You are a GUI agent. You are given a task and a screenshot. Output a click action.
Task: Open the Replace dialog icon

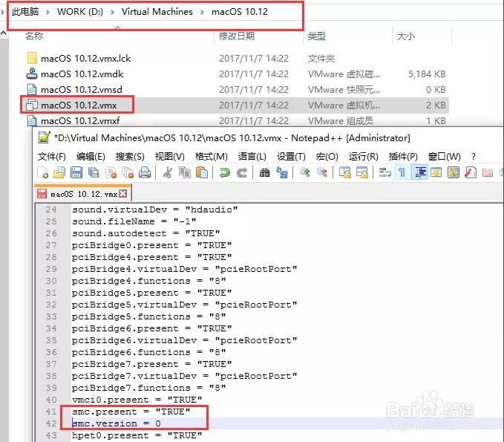(282, 173)
